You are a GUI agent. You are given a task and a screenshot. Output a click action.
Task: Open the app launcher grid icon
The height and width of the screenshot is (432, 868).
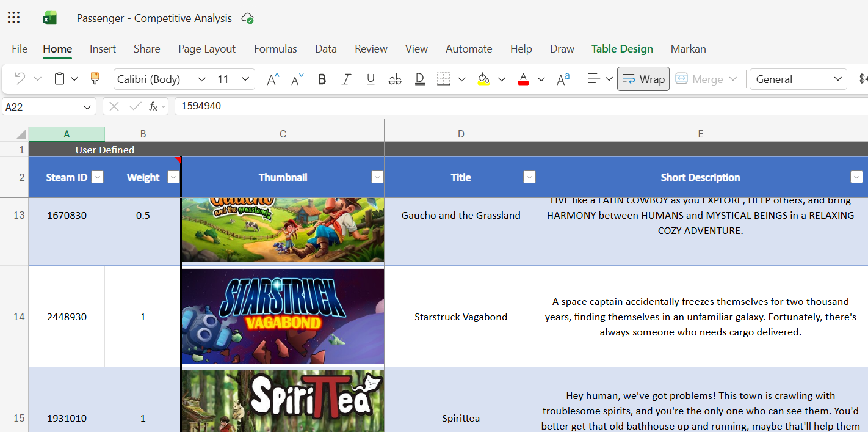coord(13,18)
